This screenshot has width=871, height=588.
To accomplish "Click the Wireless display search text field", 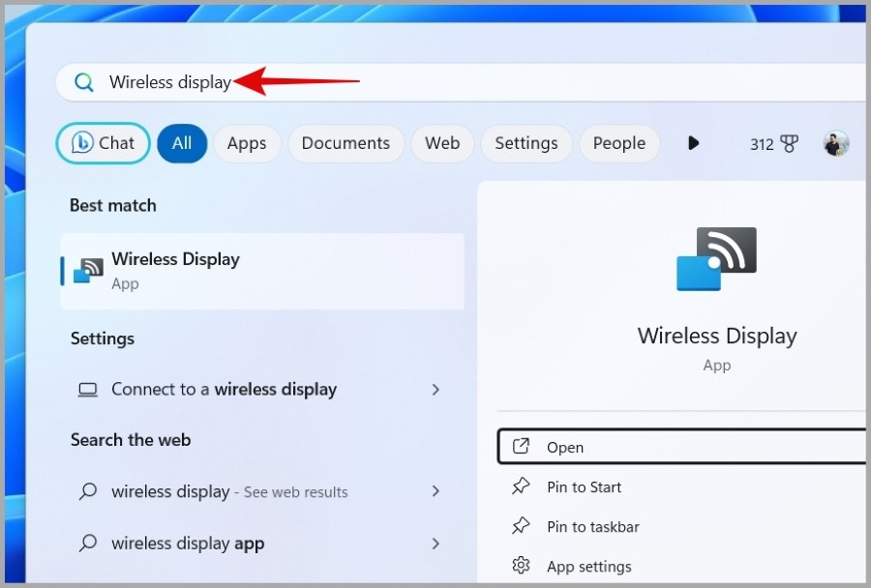I will click(x=461, y=82).
